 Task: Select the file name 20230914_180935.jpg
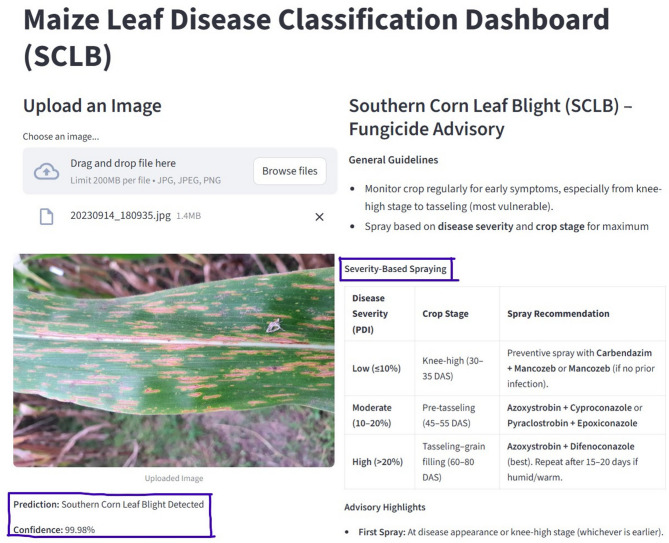[x=120, y=215]
